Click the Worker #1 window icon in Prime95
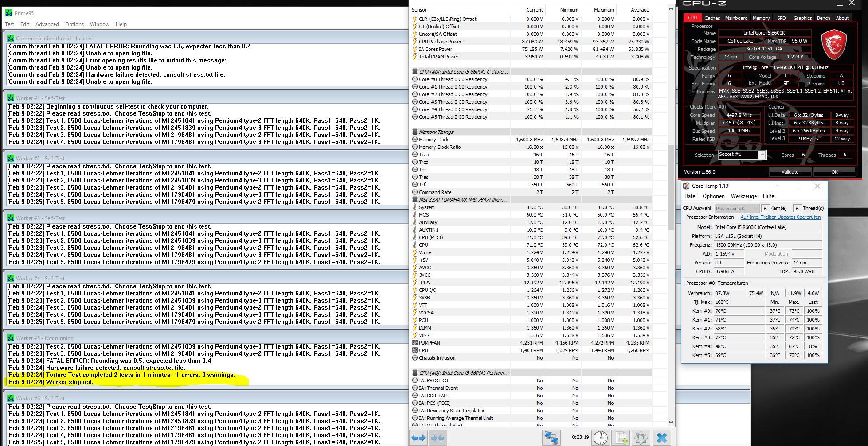This screenshot has width=868, height=446. [11, 98]
